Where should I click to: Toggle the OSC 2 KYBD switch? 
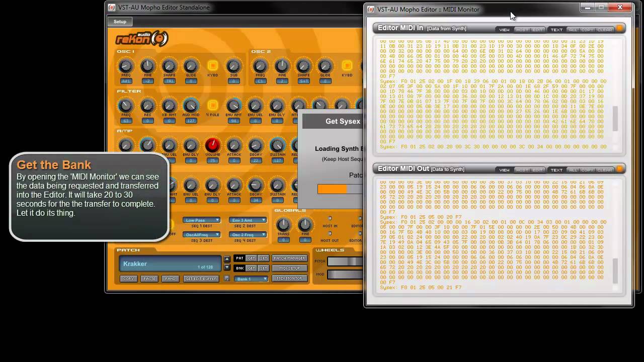(347, 66)
